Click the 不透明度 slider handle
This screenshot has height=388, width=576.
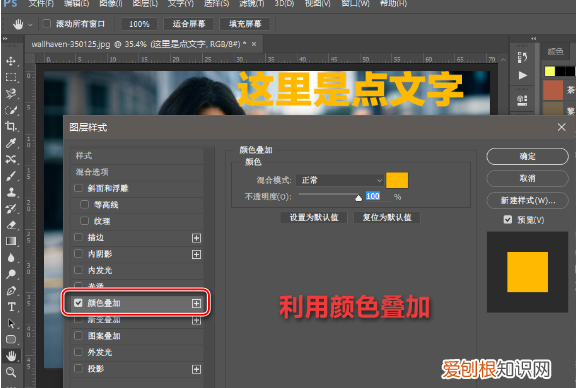tap(359, 198)
